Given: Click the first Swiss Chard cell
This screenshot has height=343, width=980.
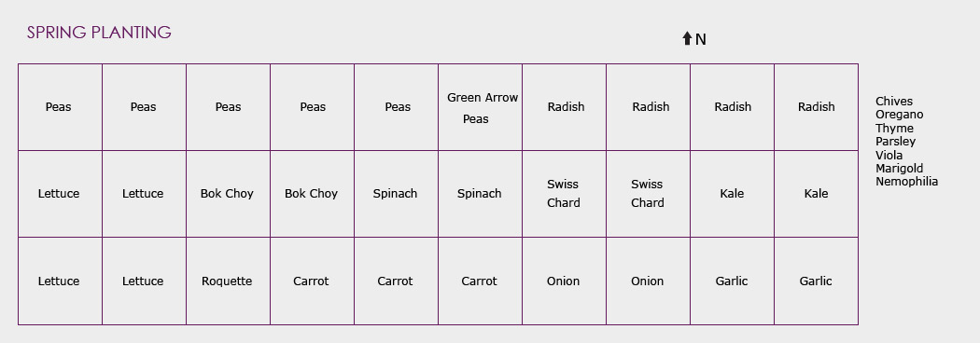Looking at the screenshot, I should pos(565,194).
